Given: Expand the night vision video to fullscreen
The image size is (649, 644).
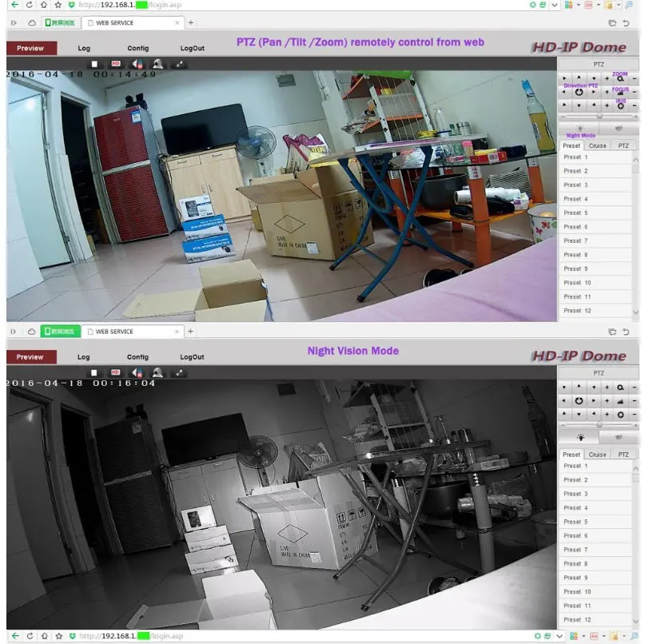Looking at the screenshot, I should 179,372.
